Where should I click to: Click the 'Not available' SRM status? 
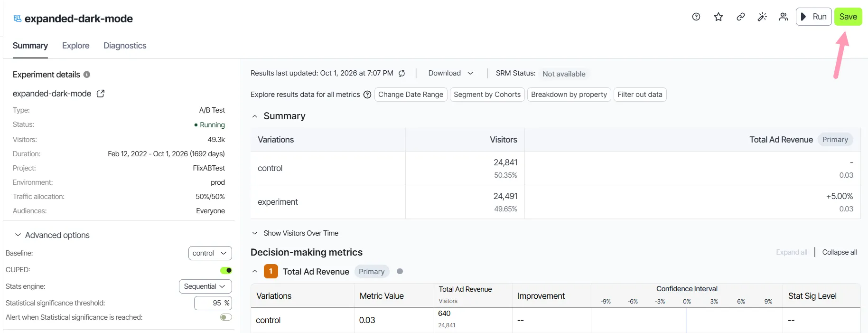click(x=564, y=74)
